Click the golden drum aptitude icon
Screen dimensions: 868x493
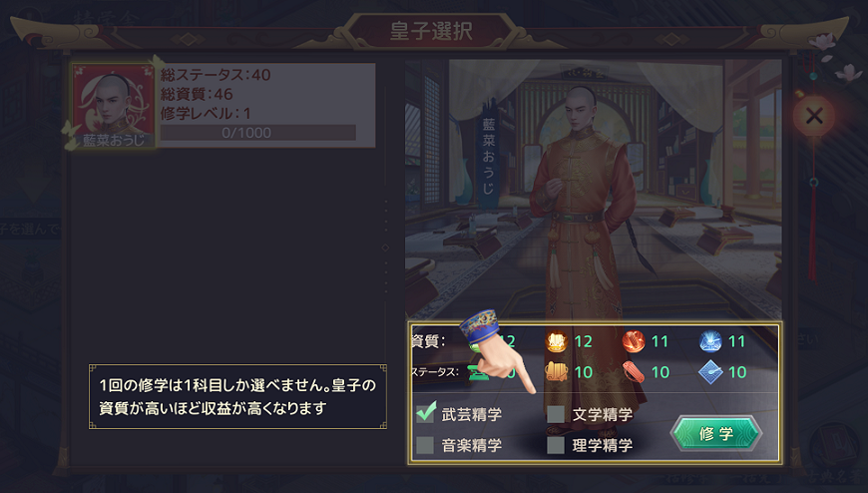click(557, 341)
